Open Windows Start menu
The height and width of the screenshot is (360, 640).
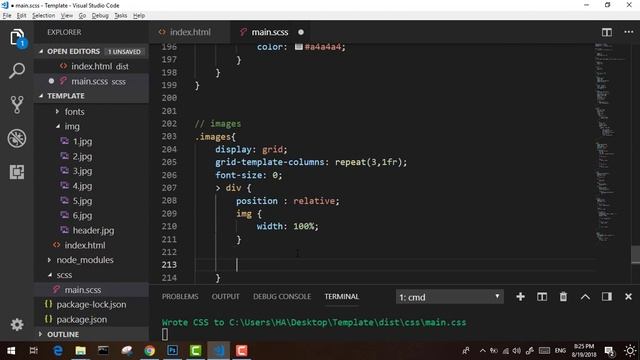[x=11, y=351]
